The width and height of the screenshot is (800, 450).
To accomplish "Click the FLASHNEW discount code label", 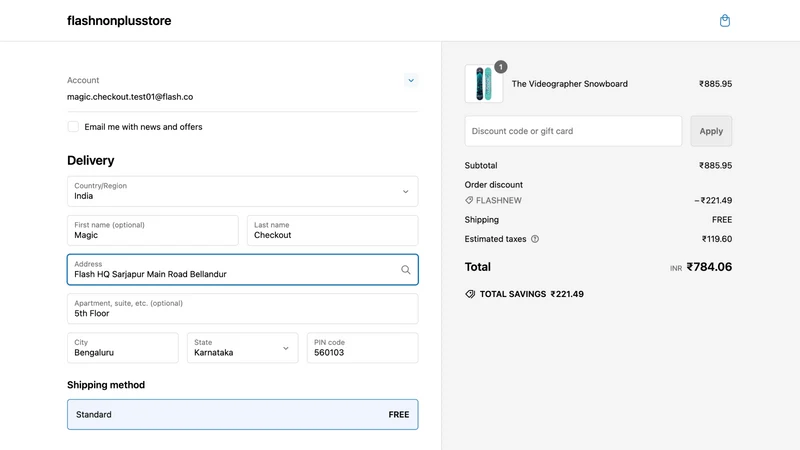I will click(498, 201).
